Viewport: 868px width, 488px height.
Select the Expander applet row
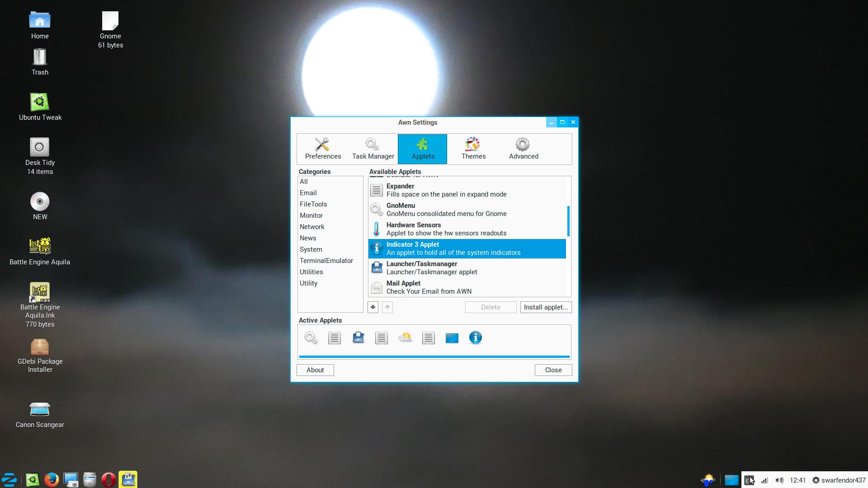pos(467,190)
